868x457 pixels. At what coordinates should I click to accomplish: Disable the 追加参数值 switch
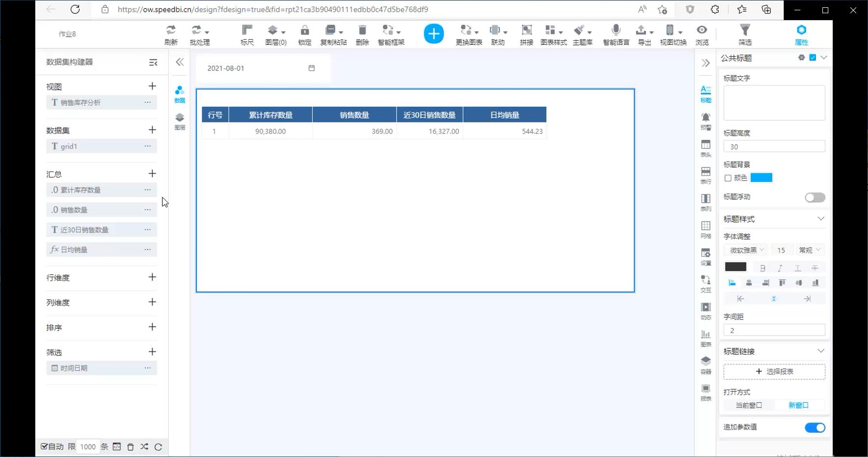click(x=815, y=428)
